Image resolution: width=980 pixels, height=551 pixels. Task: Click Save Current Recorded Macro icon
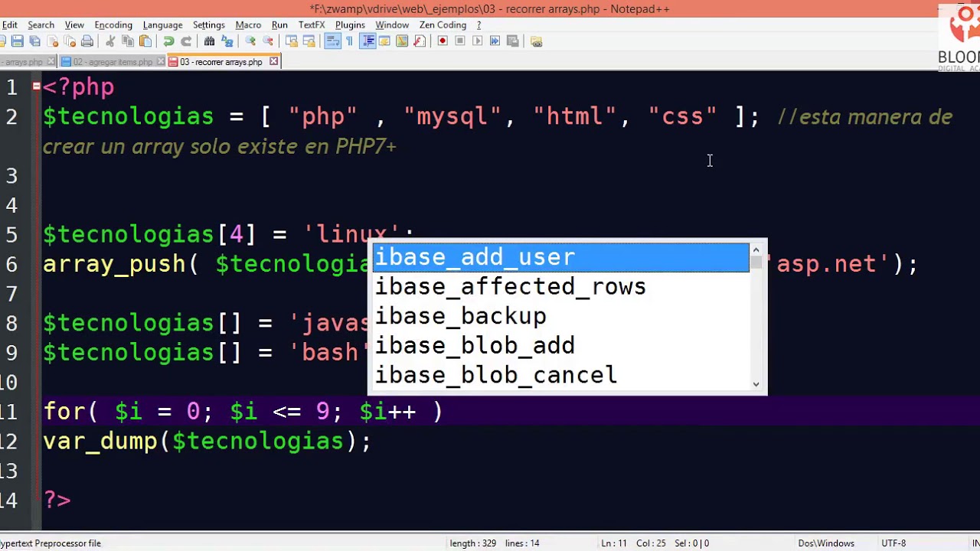tap(513, 41)
